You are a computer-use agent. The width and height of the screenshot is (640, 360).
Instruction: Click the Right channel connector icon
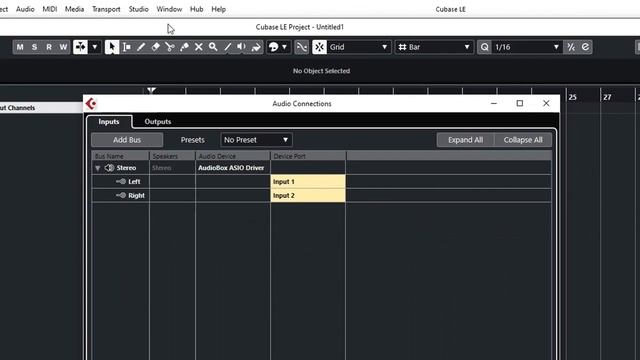[x=121, y=195]
